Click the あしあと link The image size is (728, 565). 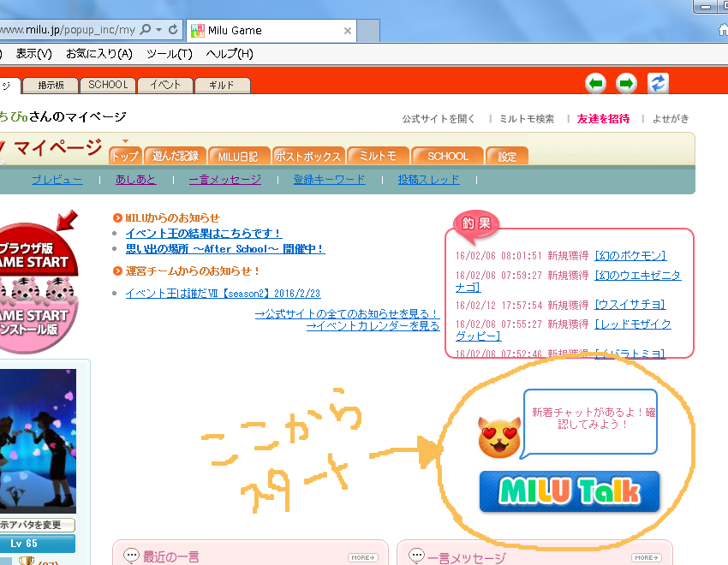point(136,180)
